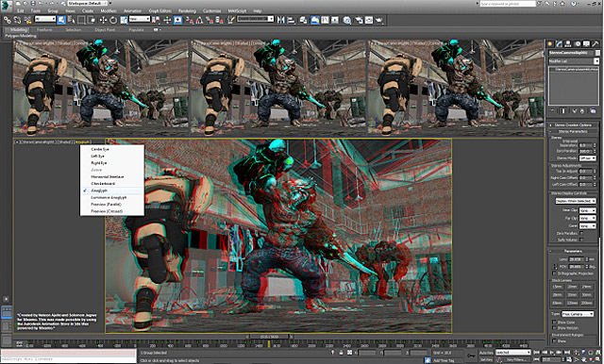Open the Stereo Mode dropdown
The image size is (604, 364).
(x=587, y=158)
